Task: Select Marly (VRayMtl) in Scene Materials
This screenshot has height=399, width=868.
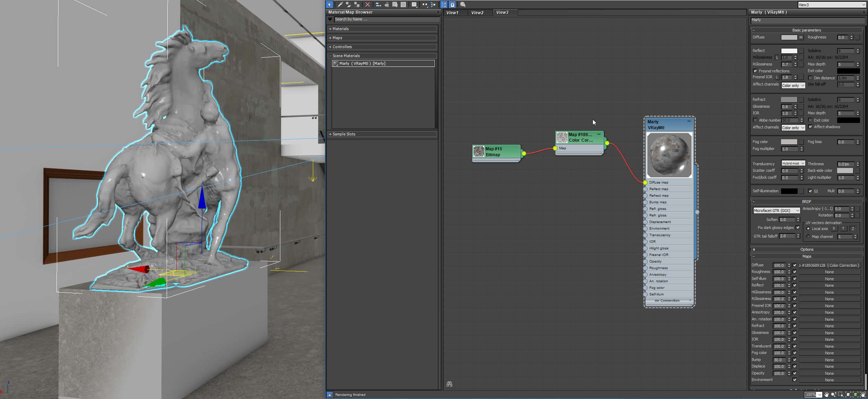Action: pyautogui.click(x=383, y=63)
